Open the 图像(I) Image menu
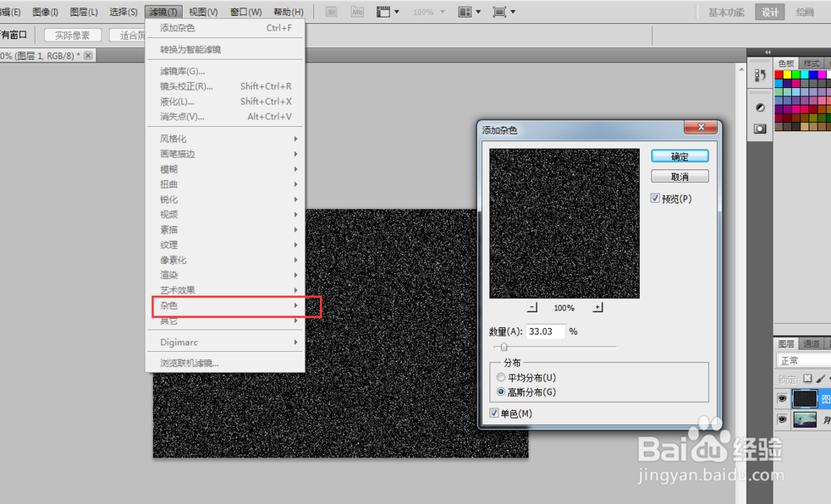This screenshot has width=831, height=504. [x=45, y=12]
